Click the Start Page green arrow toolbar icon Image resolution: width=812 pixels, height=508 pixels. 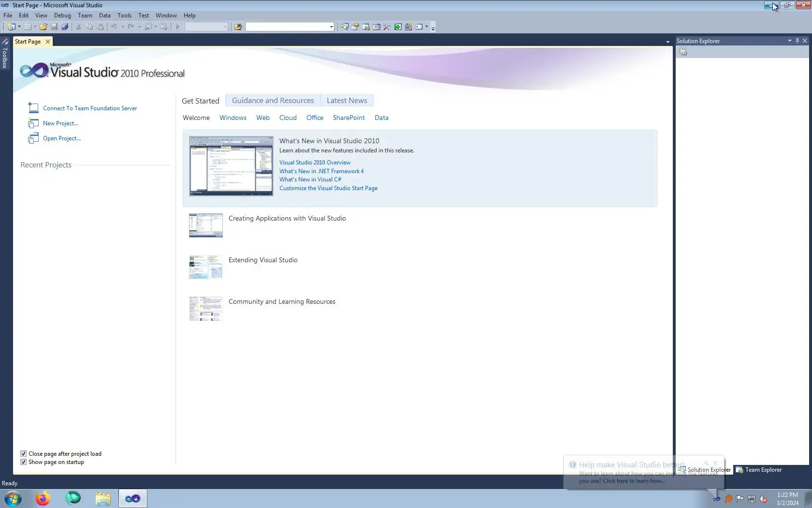tap(398, 27)
